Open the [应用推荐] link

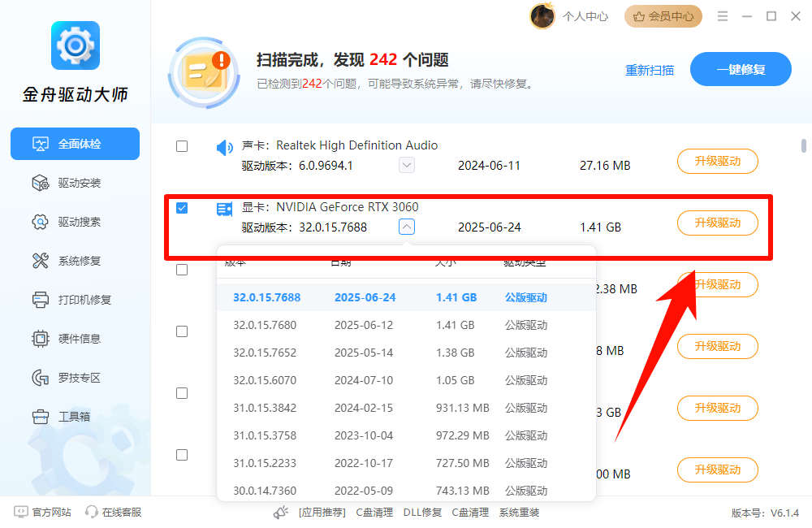pyautogui.click(x=322, y=513)
